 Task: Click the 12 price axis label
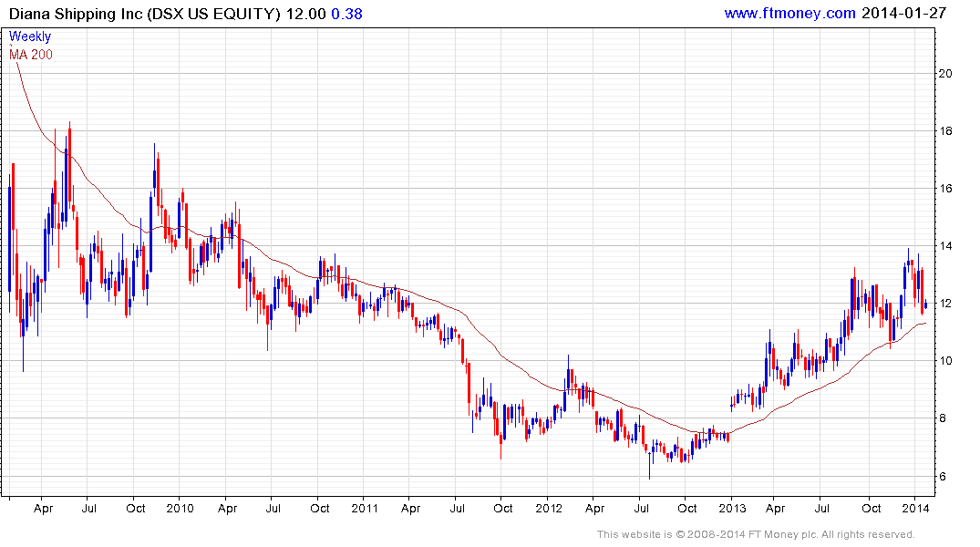click(x=945, y=304)
